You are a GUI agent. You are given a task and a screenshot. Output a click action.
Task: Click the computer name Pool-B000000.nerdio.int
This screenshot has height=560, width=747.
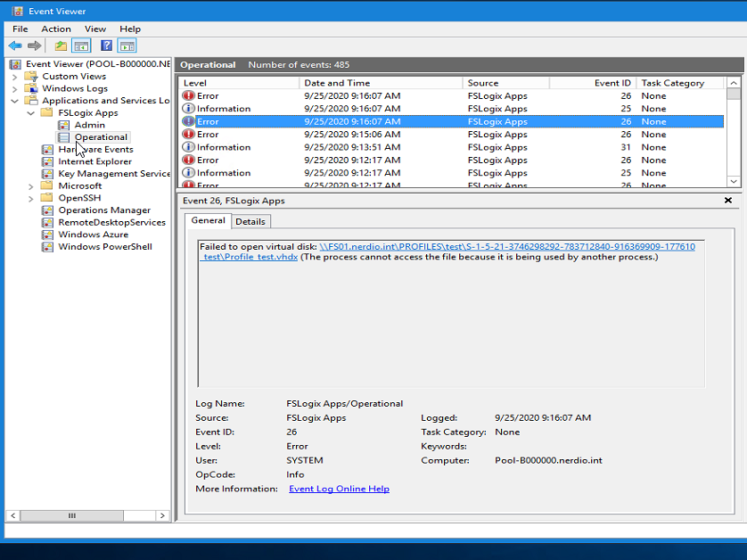(x=548, y=460)
